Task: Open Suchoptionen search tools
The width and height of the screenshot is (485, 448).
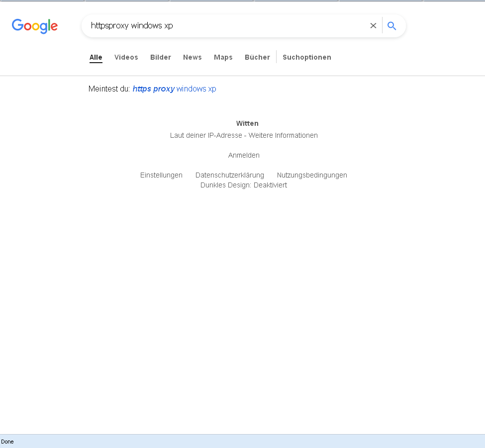Action: (307, 57)
